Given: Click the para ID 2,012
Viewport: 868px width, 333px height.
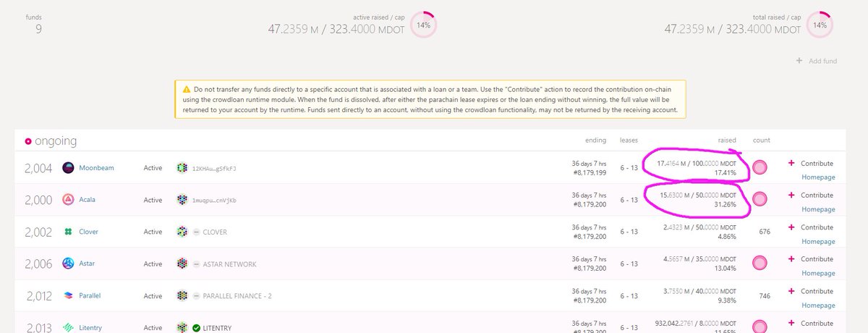Looking at the screenshot, I should [x=38, y=295].
